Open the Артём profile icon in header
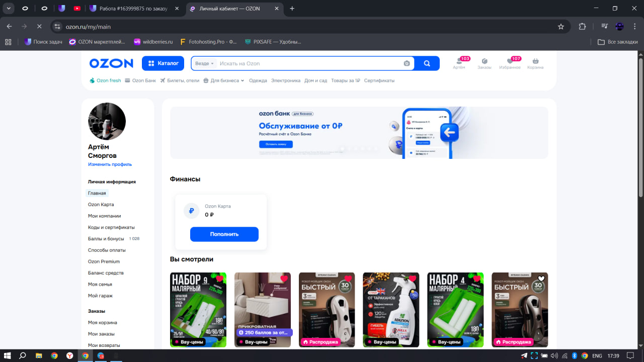 (459, 63)
